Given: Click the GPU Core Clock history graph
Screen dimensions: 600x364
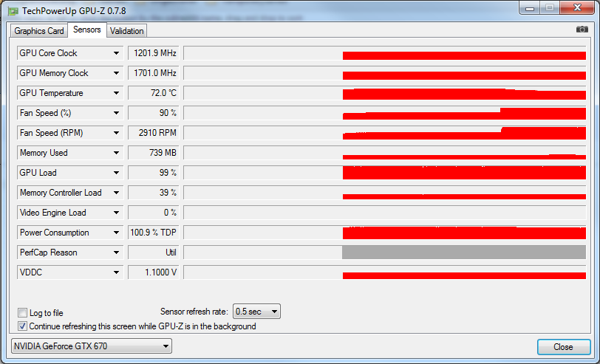Looking at the screenshot, I should 385,53.
